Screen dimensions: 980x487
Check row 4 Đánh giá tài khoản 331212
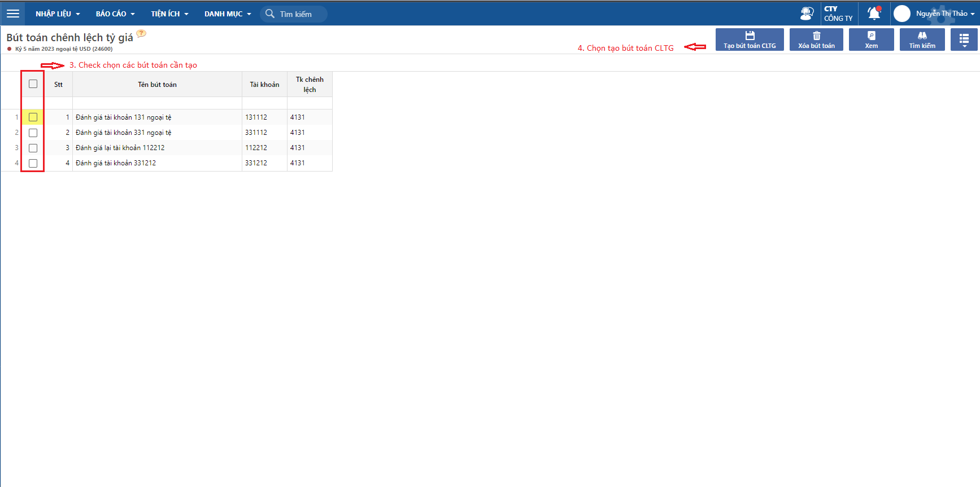tap(33, 163)
